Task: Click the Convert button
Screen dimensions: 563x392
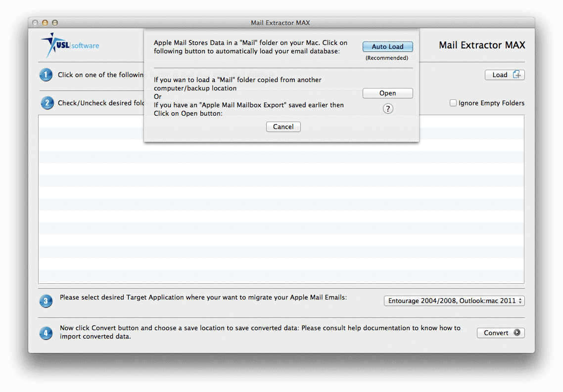Action: pos(501,333)
